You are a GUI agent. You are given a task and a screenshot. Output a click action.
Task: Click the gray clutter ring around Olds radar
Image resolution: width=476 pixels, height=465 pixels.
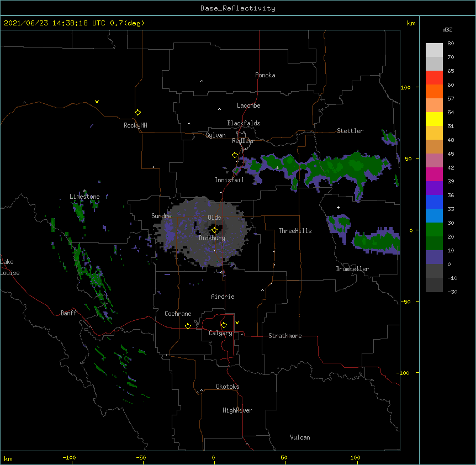point(203,232)
